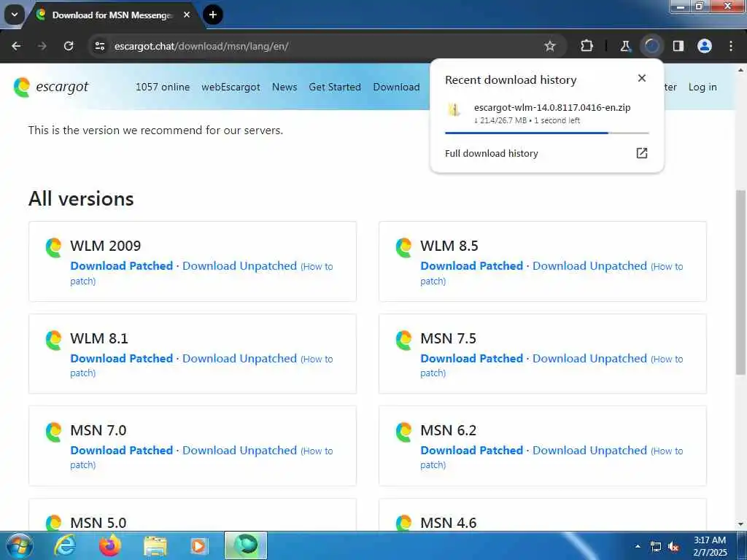Click MSN 7.5 Download Unpatched link
The image size is (747, 560).
click(589, 358)
